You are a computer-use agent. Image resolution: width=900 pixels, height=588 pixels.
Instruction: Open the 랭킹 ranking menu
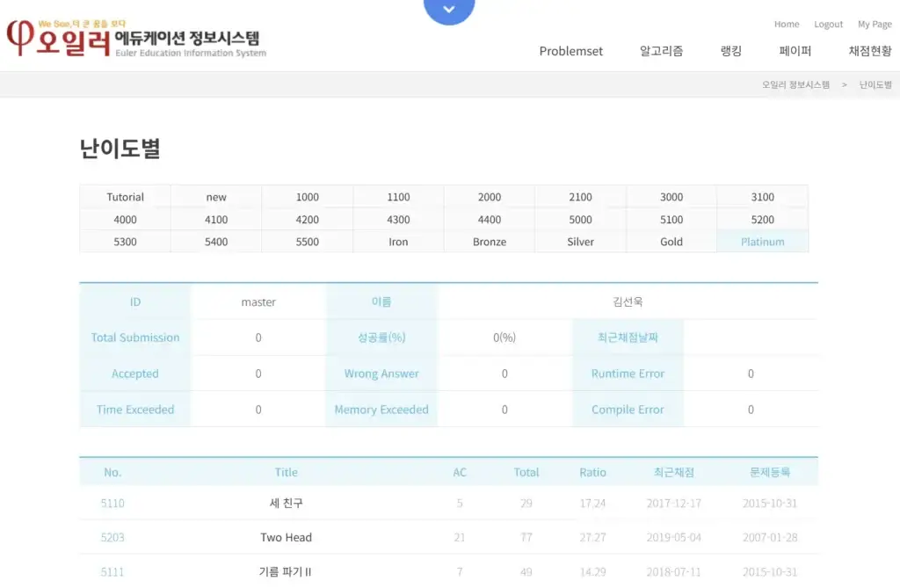pos(729,51)
